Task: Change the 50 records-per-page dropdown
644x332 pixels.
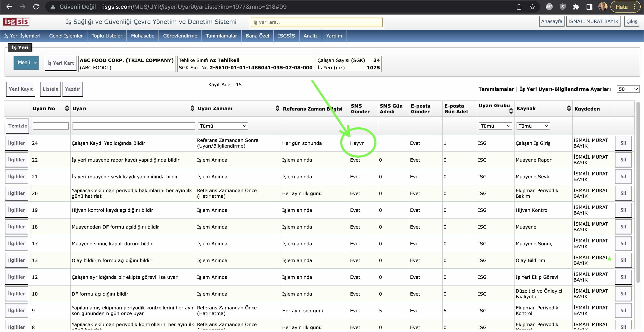Action: 628,89
